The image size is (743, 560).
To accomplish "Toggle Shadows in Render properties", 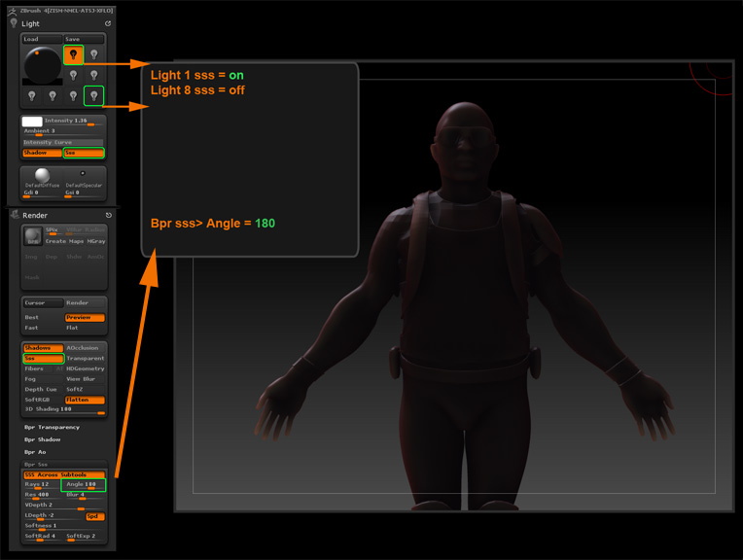I will [x=43, y=348].
